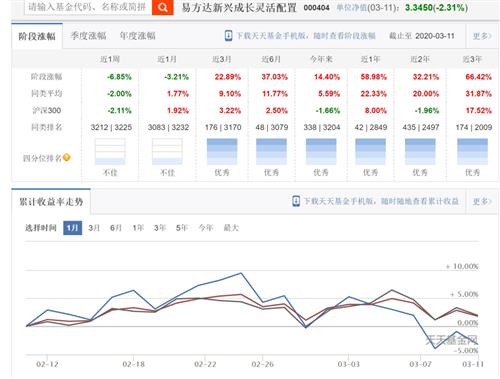Select the 1年 time range option
The height and width of the screenshot is (379, 500).
[138, 228]
